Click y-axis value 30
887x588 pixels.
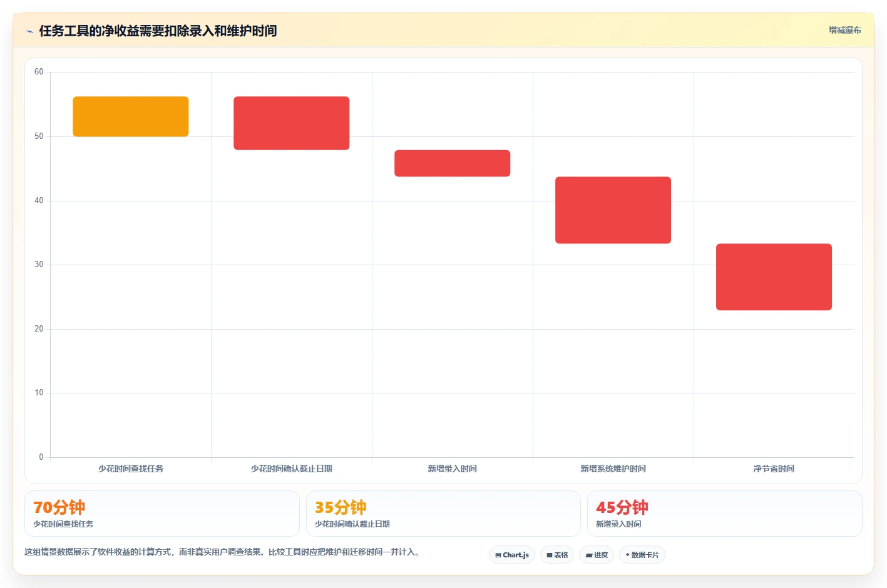coord(39,265)
